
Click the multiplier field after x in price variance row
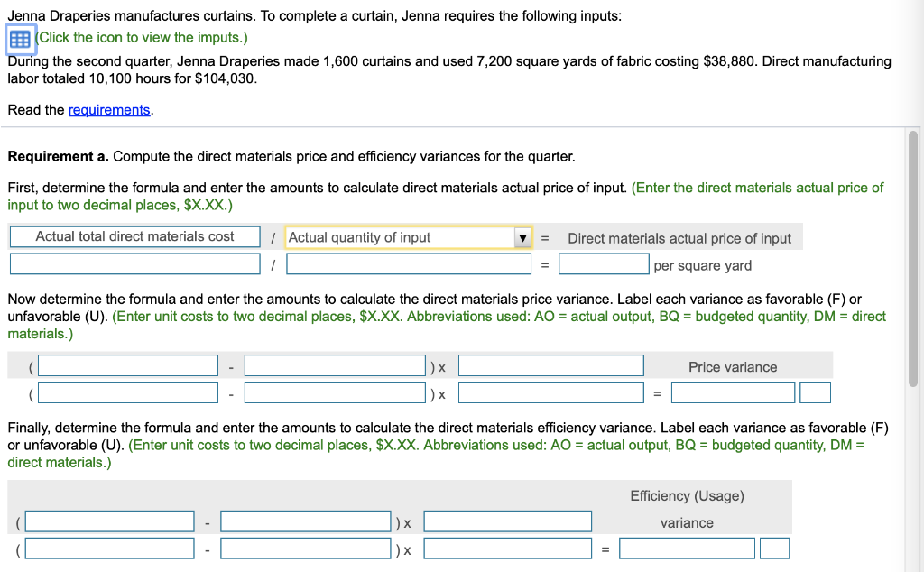(x=550, y=365)
